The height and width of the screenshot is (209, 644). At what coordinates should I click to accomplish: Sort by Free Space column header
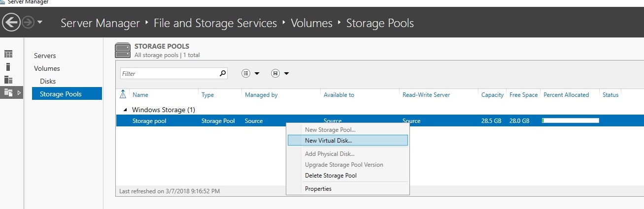click(523, 95)
